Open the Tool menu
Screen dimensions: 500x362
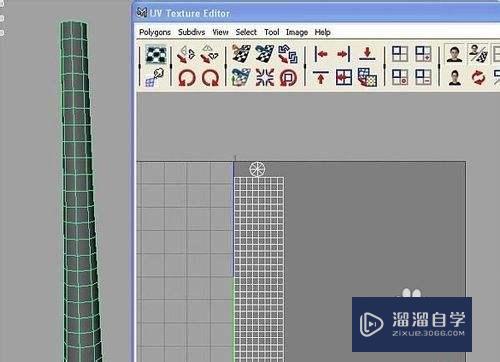click(272, 32)
